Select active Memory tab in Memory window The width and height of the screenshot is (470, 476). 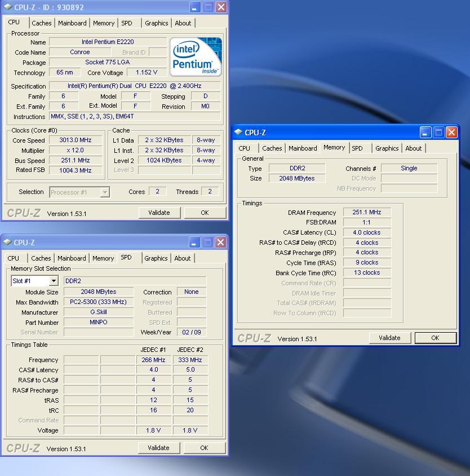pos(334,148)
